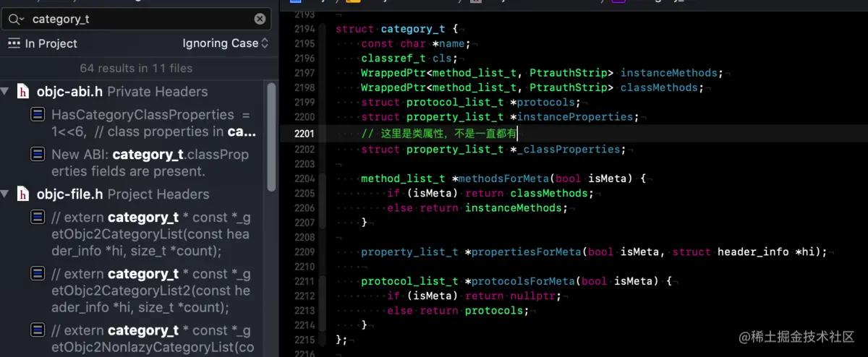Screen dimensions: 868x357
Task: Click result icon beside _getObjc2NonlazyCategoryList result
Action: (x=38, y=330)
